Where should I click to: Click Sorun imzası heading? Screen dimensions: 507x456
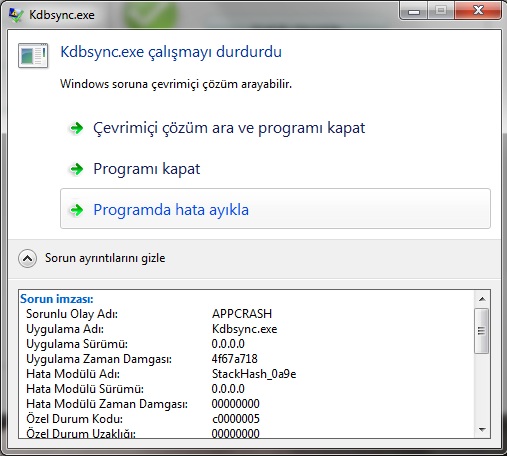coord(57,299)
